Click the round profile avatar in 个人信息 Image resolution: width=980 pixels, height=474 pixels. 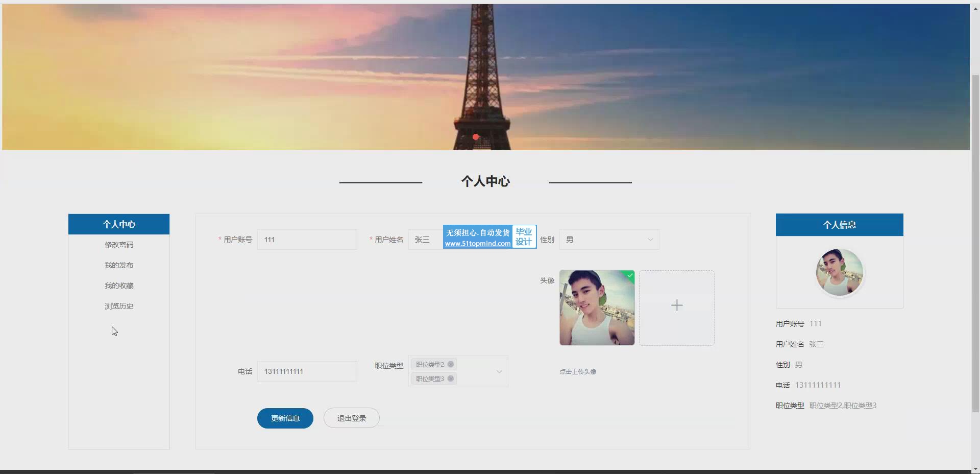(x=839, y=272)
